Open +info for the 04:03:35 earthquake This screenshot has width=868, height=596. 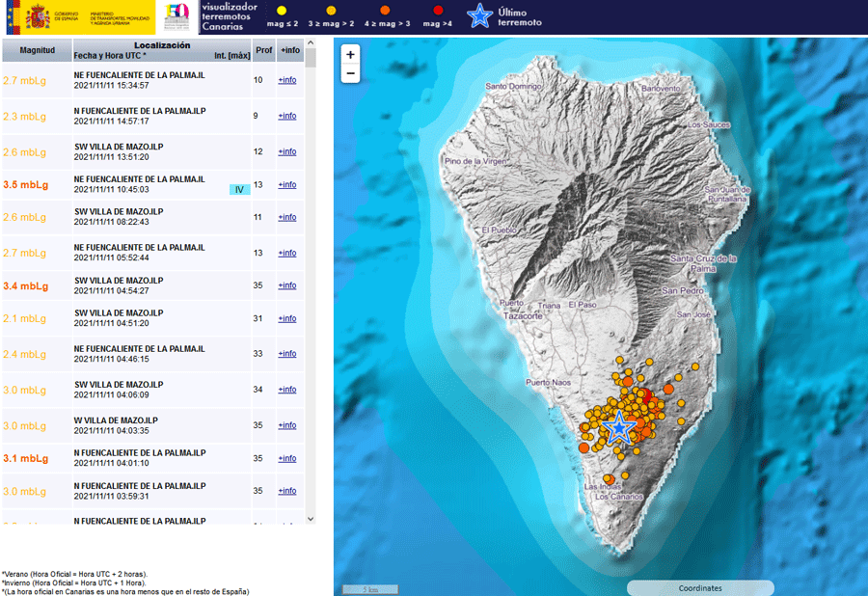(286, 425)
